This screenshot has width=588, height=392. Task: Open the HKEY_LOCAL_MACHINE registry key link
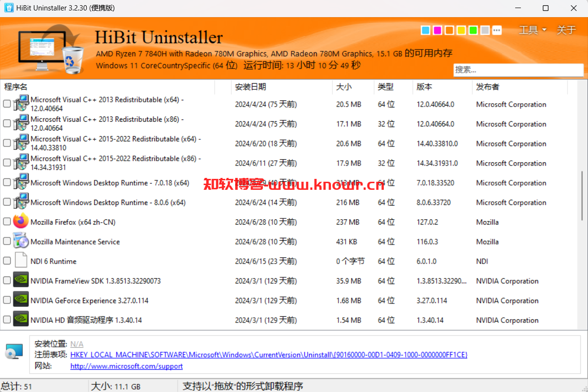[269, 355]
